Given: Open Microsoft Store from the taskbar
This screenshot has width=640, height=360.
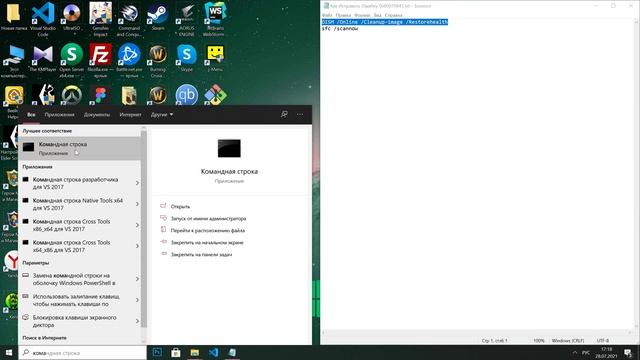Looking at the screenshot, I should [176, 353].
